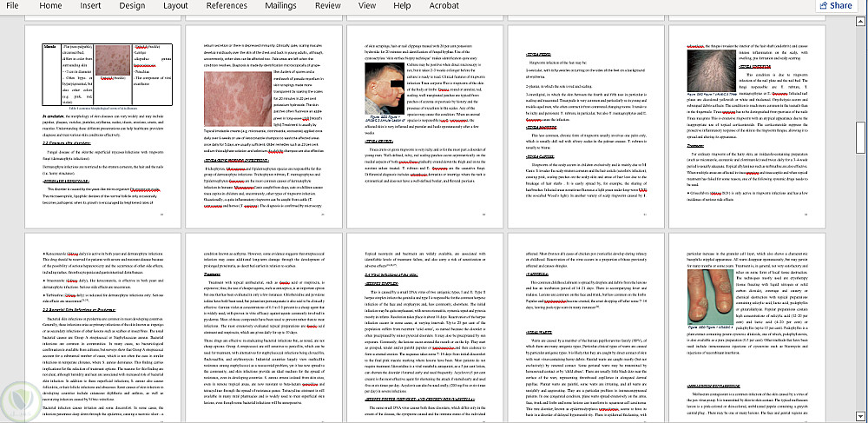
Task: Go to the Layout tab
Action: 175,5
